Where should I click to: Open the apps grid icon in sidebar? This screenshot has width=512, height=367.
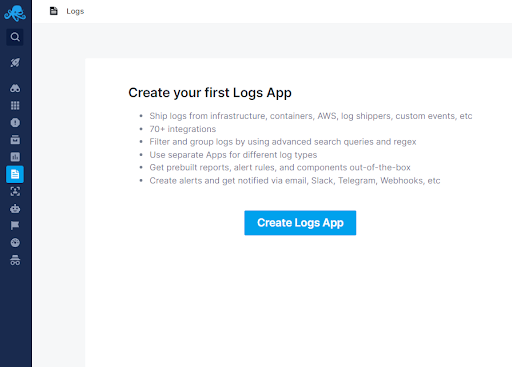15,105
